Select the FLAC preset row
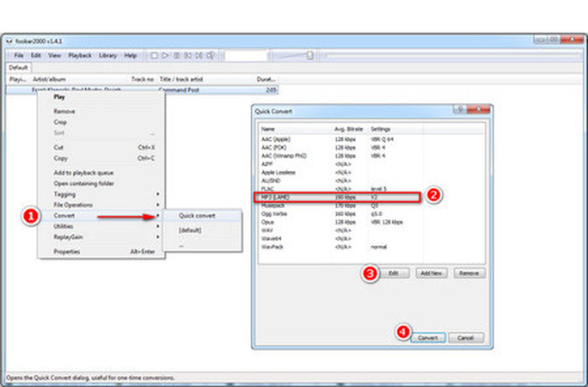 [x=371, y=189]
